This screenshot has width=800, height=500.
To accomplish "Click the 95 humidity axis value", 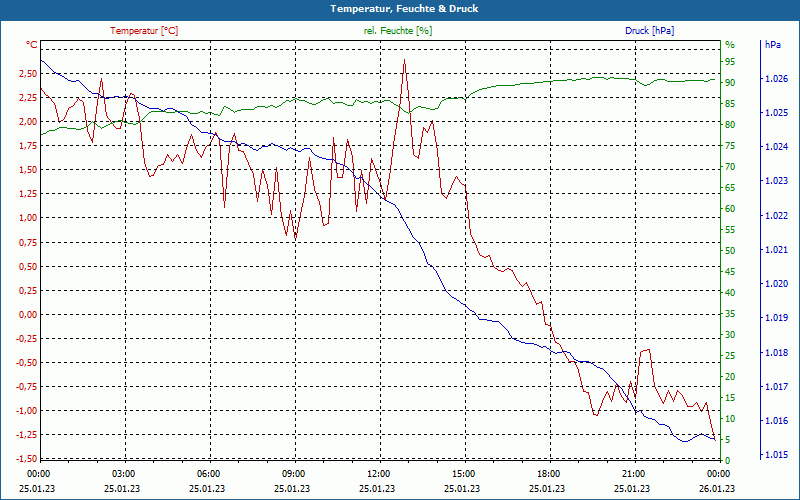I will (x=730, y=62).
